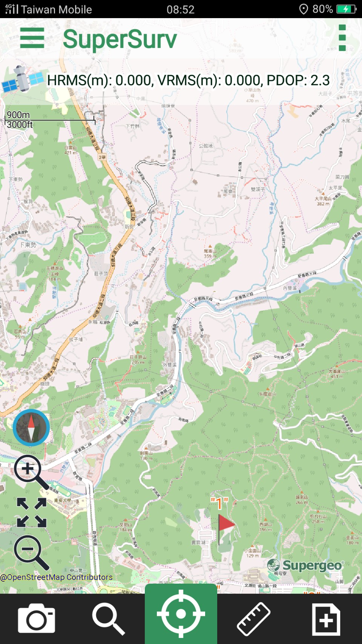This screenshot has height=644, width=362.
Task: Zoom in with the plus magnifier
Action: 32,472
